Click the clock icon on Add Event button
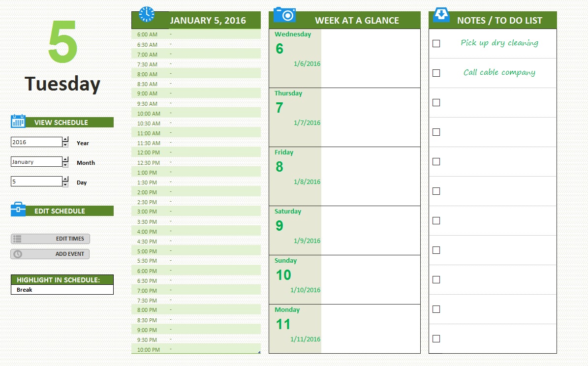This screenshot has height=366, width=588. pos(18,254)
